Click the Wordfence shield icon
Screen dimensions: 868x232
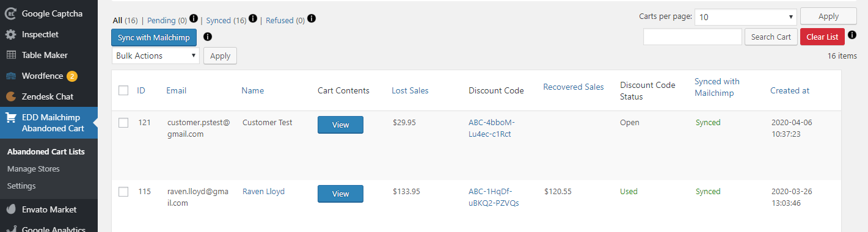click(11, 76)
